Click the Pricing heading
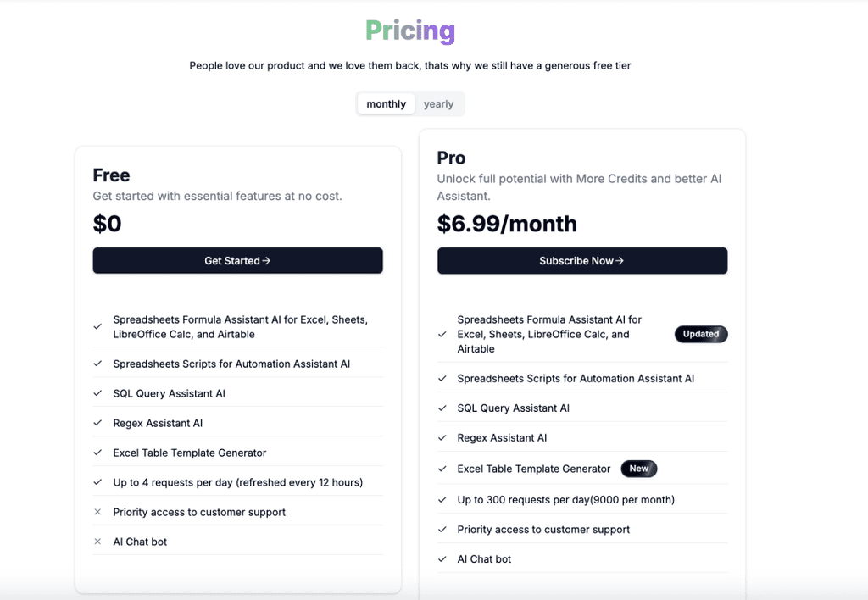Viewport: 868px width, 600px height. coord(410,31)
